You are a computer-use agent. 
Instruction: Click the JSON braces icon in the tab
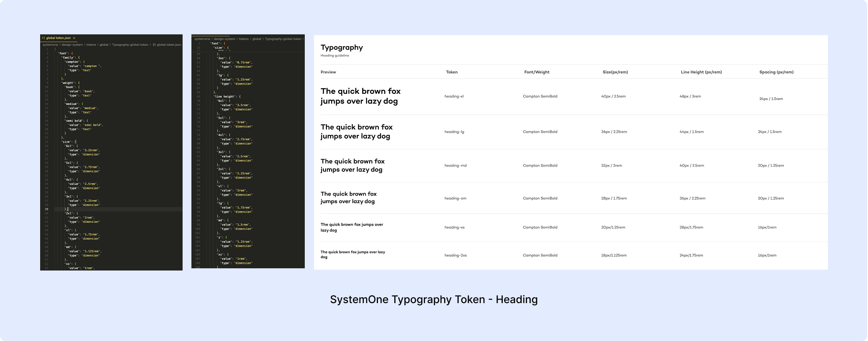(43, 38)
